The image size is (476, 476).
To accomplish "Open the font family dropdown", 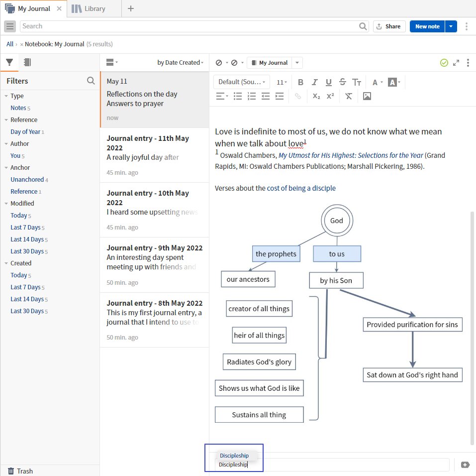I will pos(242,82).
